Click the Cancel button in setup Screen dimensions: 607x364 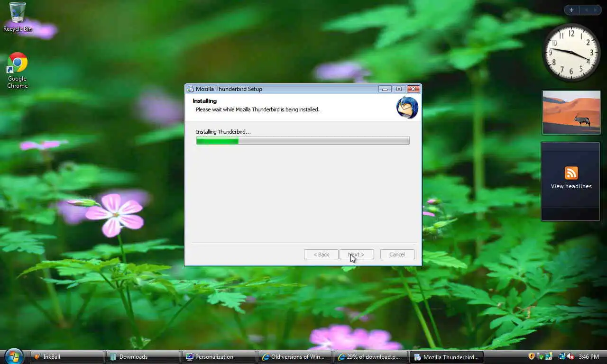[x=397, y=255]
